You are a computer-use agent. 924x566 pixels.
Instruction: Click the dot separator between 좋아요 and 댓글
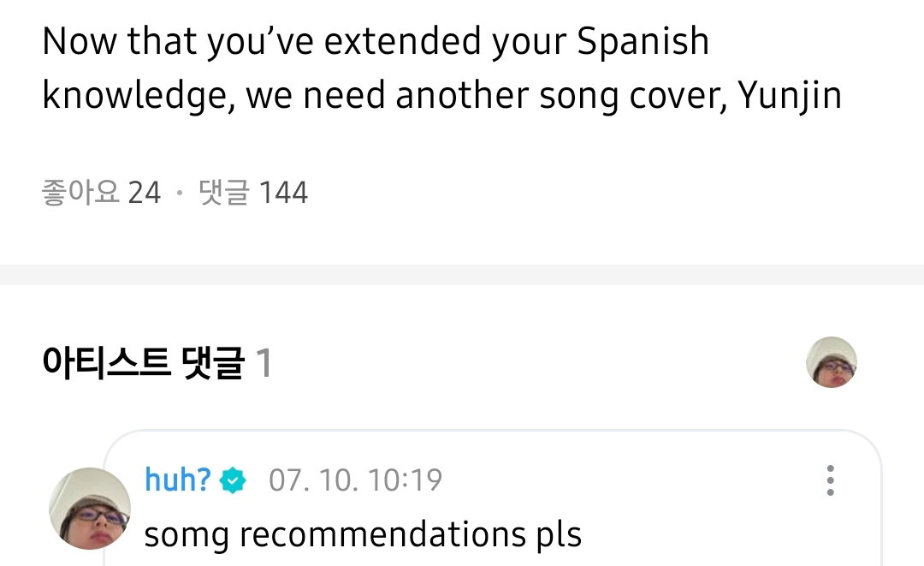click(x=179, y=193)
